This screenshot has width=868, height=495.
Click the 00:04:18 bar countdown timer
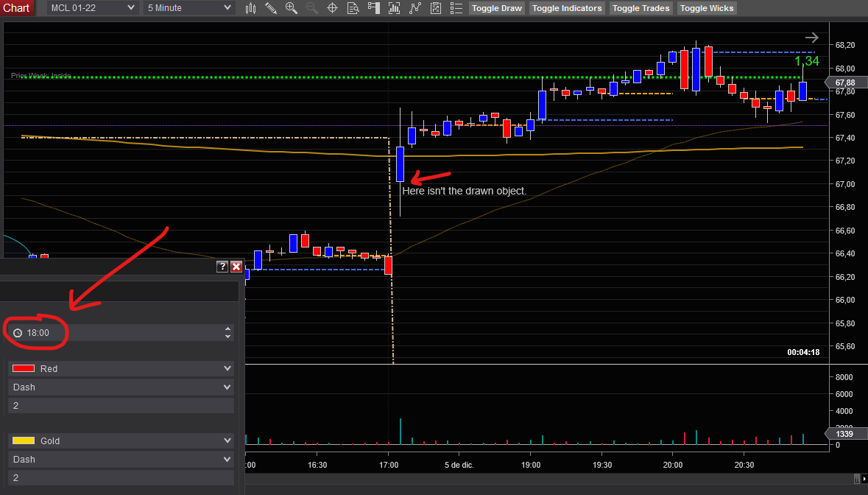pos(803,352)
